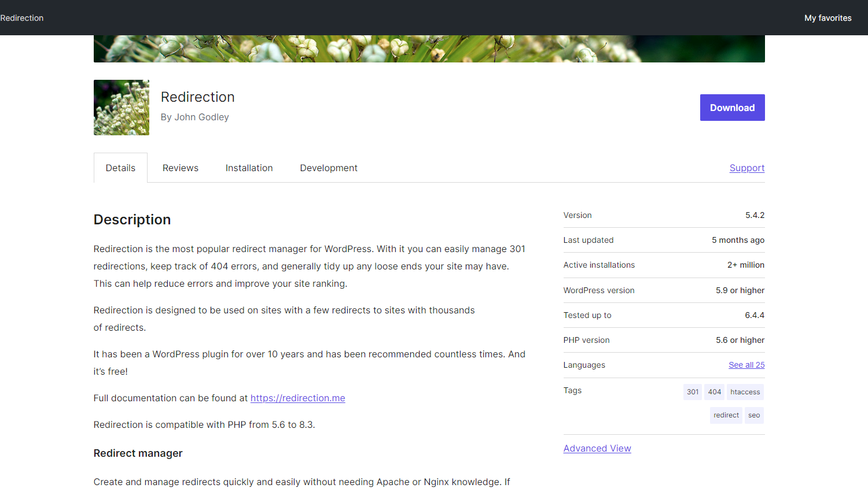
Task: Click the Redirection plugin icon thumbnail
Action: [122, 108]
